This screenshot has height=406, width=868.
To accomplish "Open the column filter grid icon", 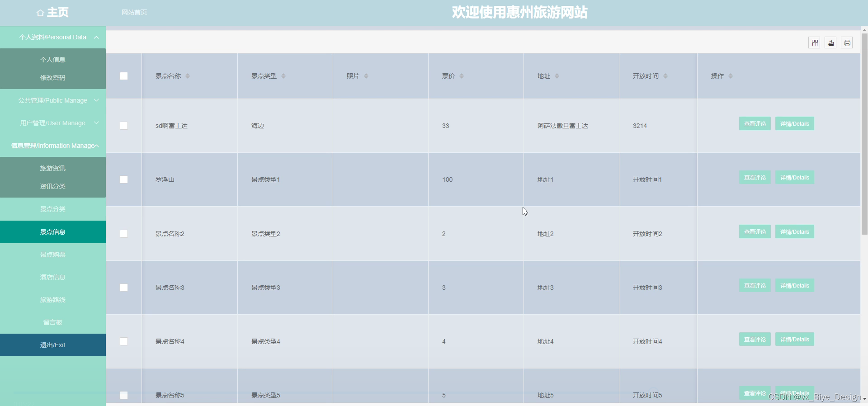I will [x=815, y=42].
